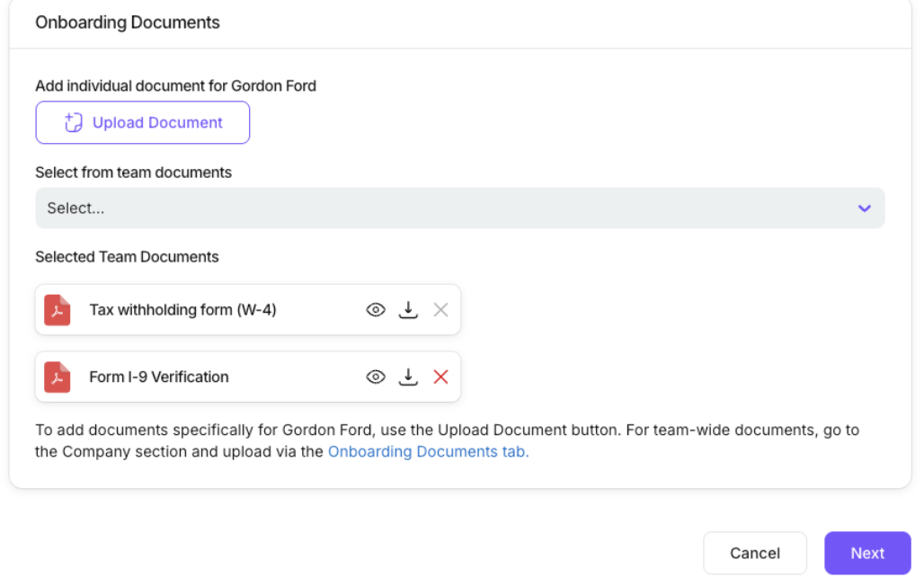This screenshot has width=924, height=586.
Task: Preview Form I-9 Verification via eye icon
Action: 376,377
